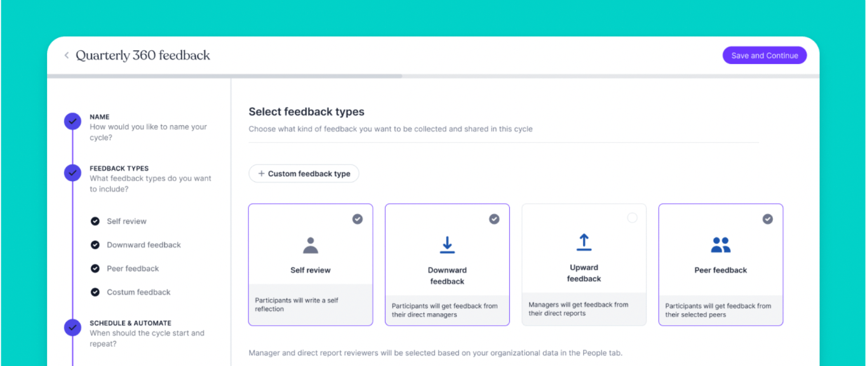Add a Custom feedback type
Screen dimensions: 868x366
pyautogui.click(x=304, y=174)
